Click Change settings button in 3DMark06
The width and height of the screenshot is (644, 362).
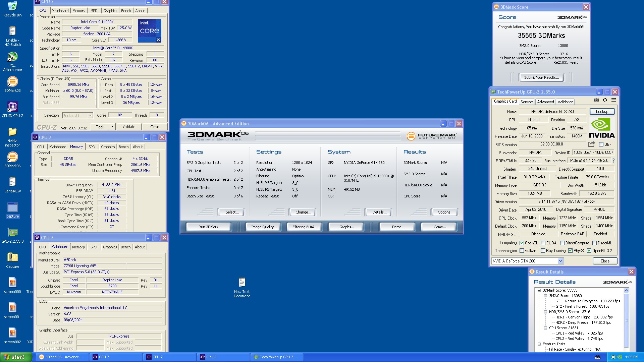coord(303,212)
